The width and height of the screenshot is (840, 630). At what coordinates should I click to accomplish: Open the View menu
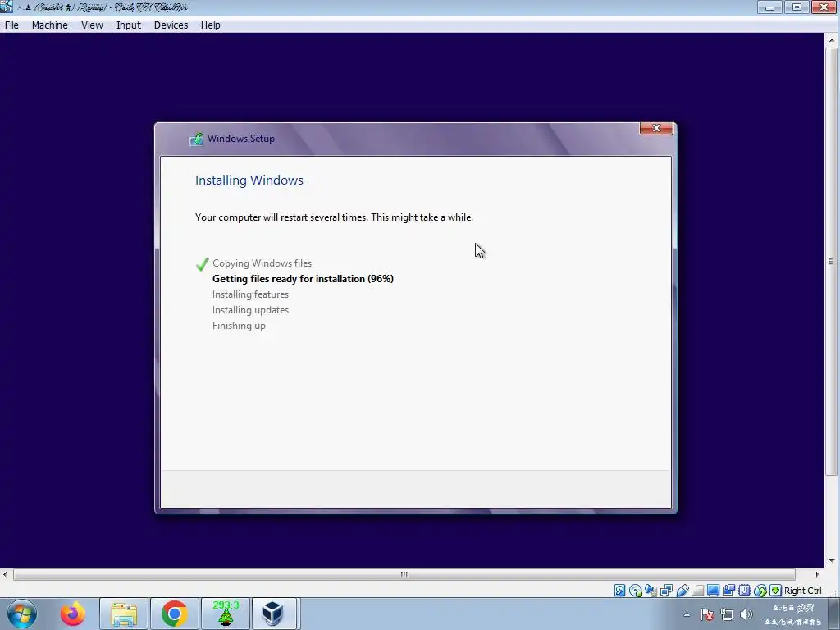coord(92,25)
